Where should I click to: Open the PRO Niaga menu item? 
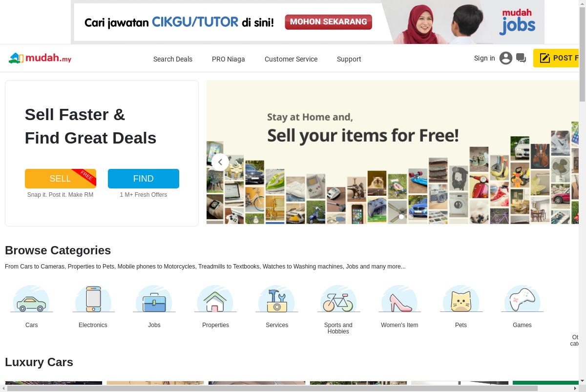point(229,59)
